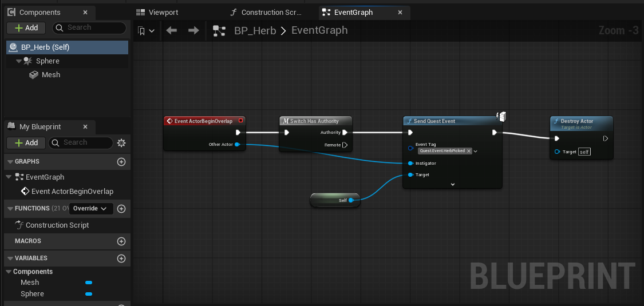Close the EventGraph tab
Image resolution: width=644 pixels, height=306 pixels.
pos(400,13)
